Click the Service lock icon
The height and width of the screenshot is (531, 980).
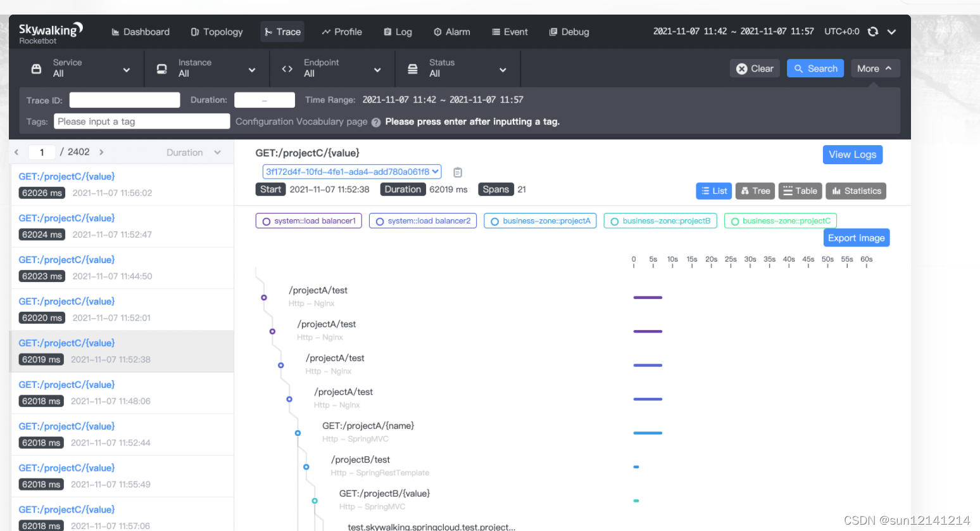point(37,68)
